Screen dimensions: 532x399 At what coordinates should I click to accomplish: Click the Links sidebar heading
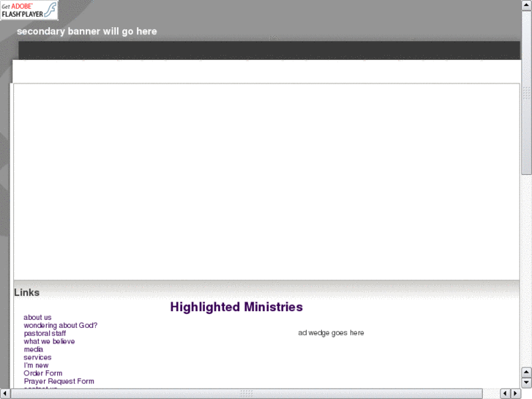[27, 292]
